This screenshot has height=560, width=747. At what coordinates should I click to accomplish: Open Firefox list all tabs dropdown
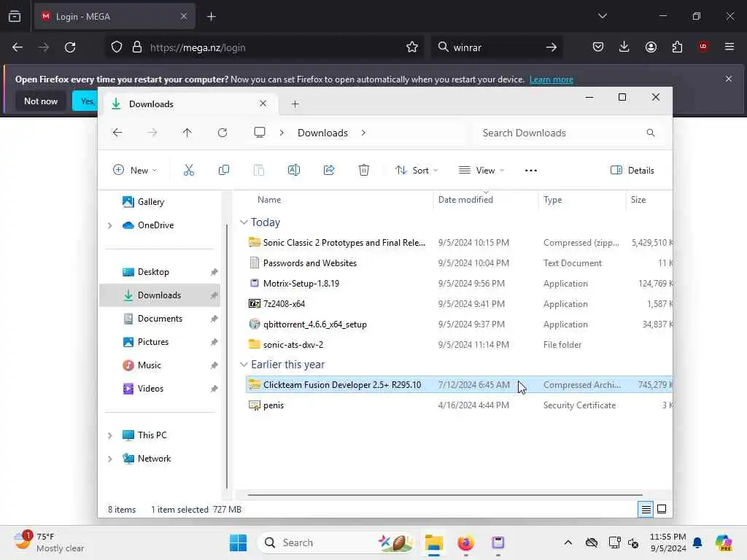(602, 16)
